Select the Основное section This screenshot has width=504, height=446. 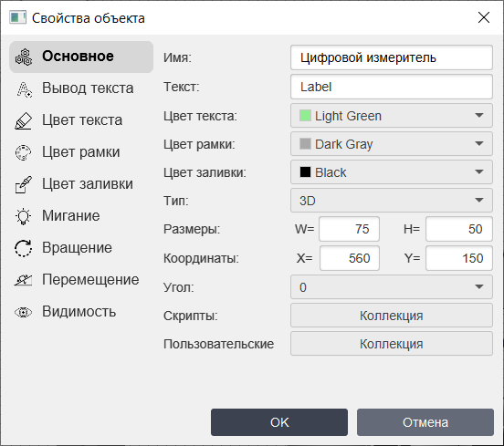[81, 57]
